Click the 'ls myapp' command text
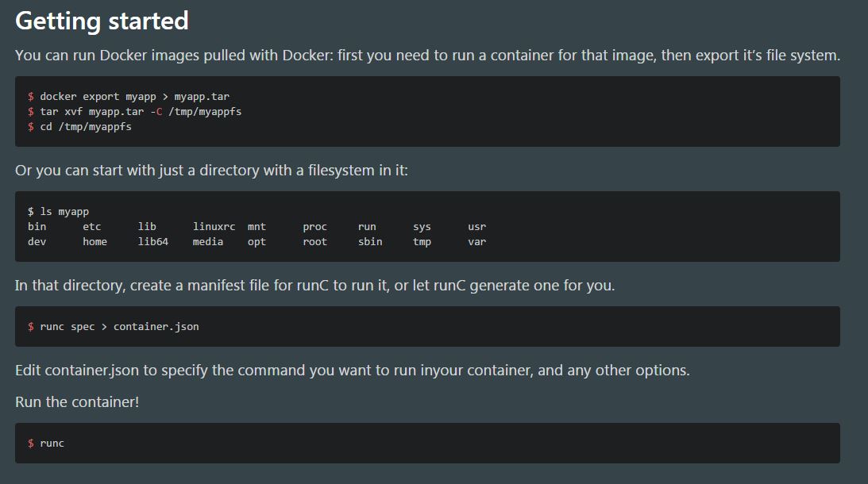Image resolution: width=868 pixels, height=484 pixels. (x=64, y=211)
